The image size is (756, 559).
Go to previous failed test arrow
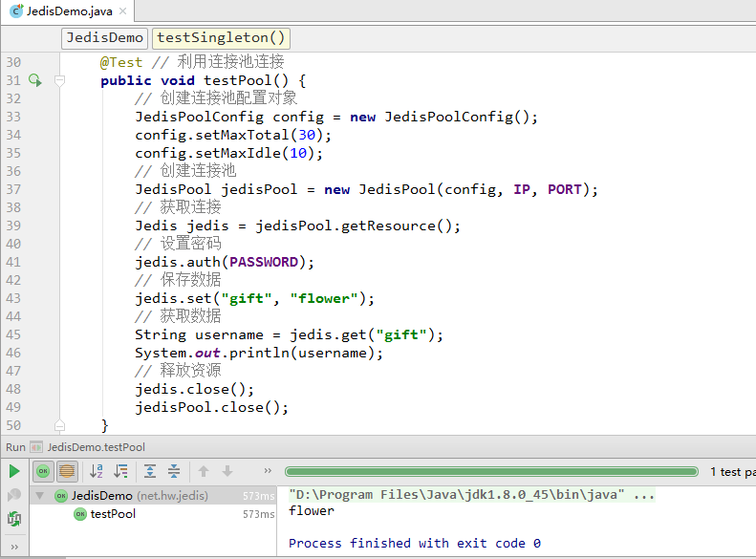204,471
